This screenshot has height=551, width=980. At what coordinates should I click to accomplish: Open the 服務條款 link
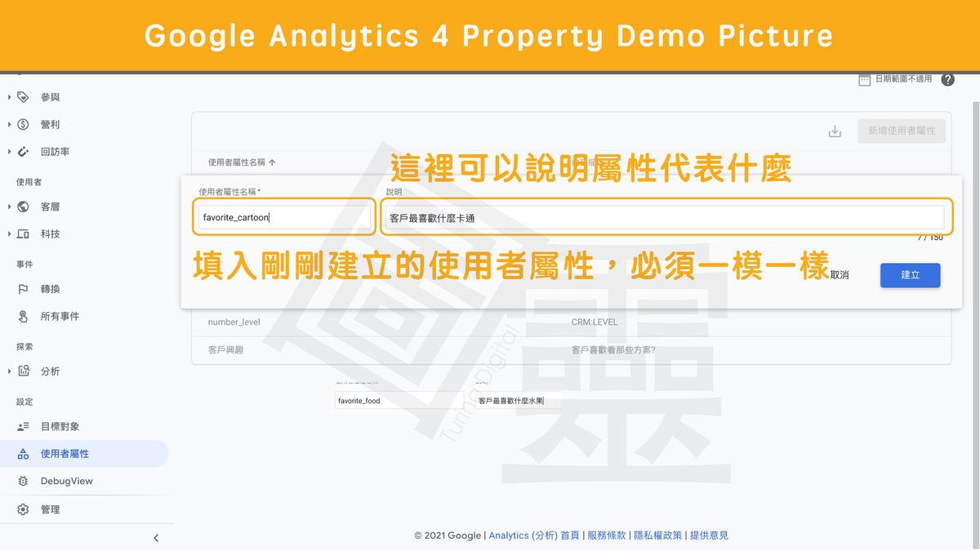pos(607,535)
